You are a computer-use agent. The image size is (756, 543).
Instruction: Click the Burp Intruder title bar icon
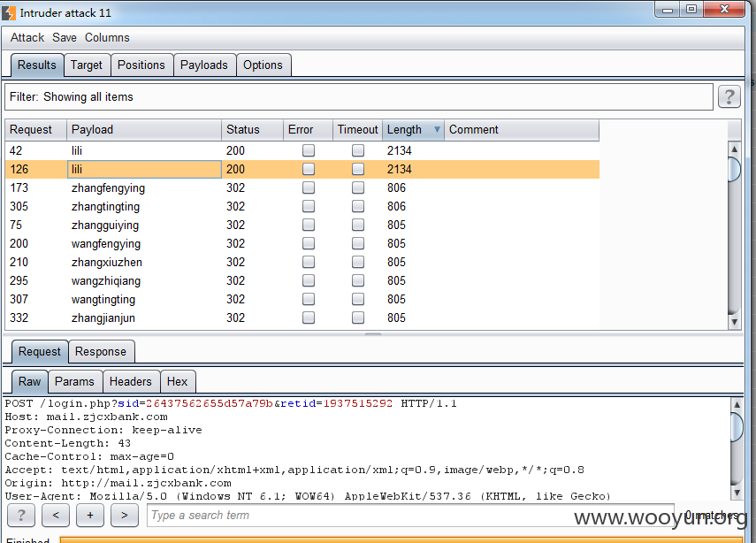click(x=9, y=13)
